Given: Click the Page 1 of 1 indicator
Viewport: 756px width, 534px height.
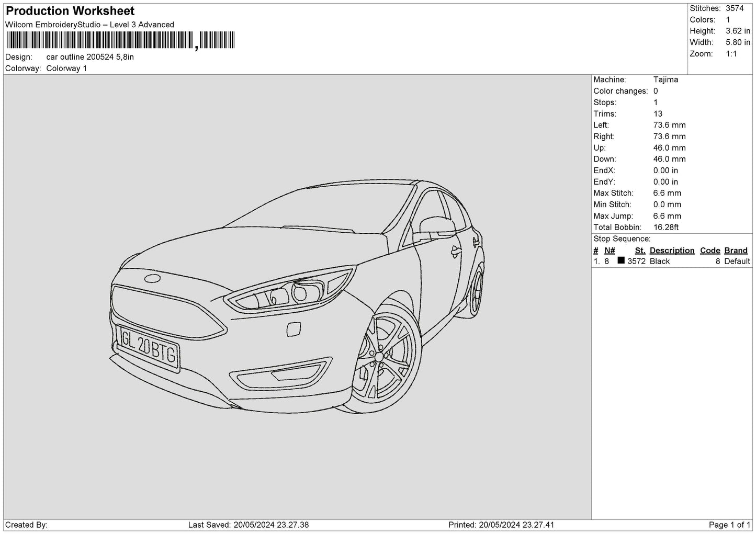Looking at the screenshot, I should [729, 525].
